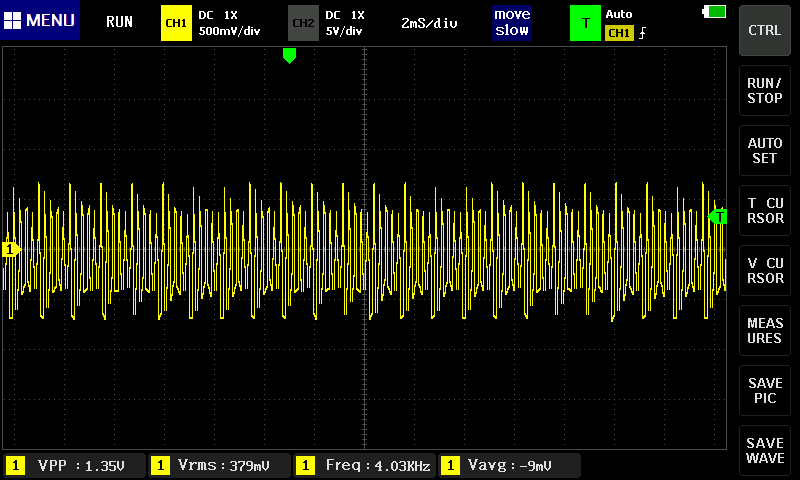Screen dimensions: 800x480
Task: Tap the CH2 5V/div scale setting
Action: click(344, 31)
